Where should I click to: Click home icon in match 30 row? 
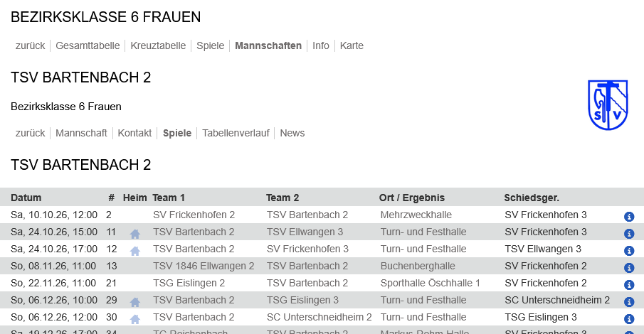click(x=134, y=319)
